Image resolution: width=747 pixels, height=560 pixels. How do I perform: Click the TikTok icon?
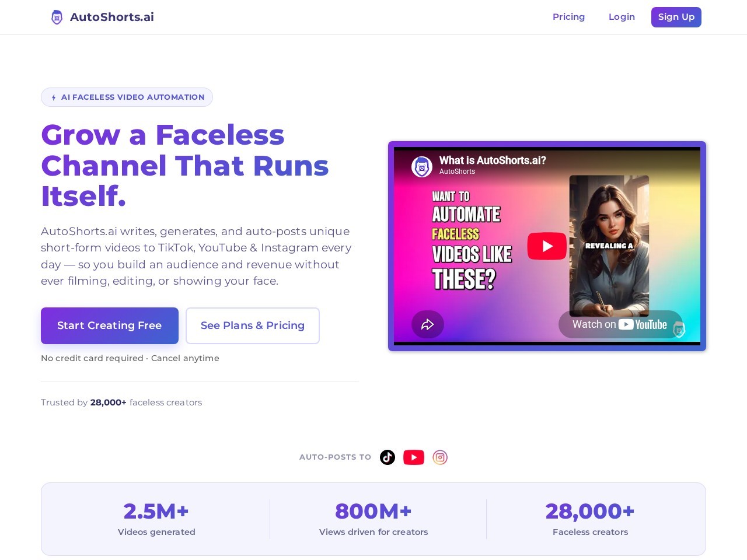click(x=388, y=457)
